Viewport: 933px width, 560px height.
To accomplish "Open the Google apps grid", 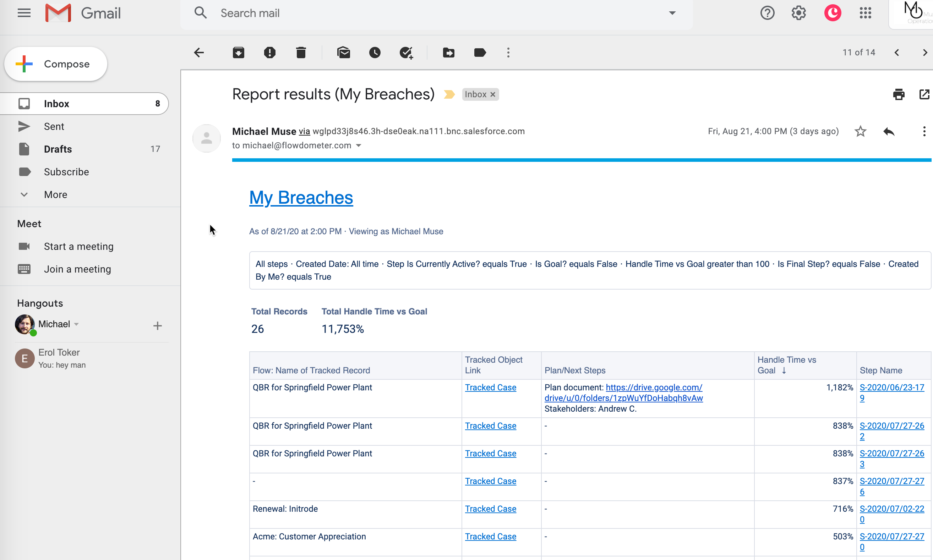I will point(866,13).
